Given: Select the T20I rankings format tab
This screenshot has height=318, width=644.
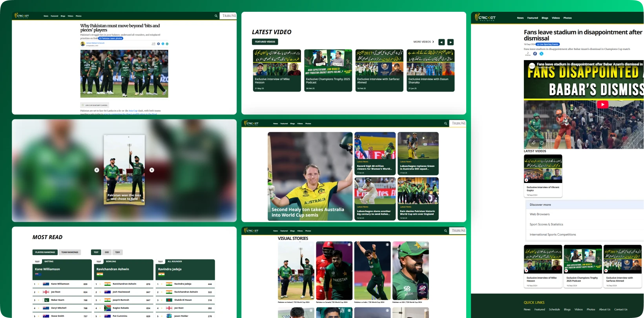Looking at the screenshot, I should 117,252.
